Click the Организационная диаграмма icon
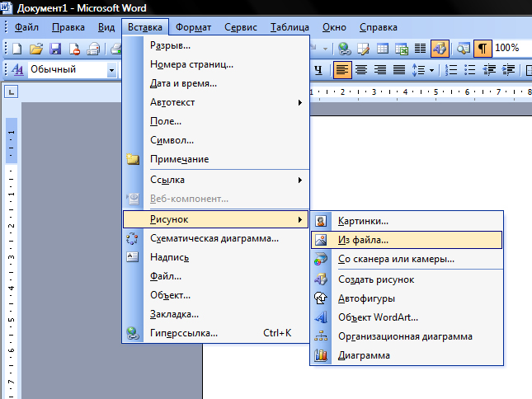Screen dimensions: 532x399 pos(321,336)
